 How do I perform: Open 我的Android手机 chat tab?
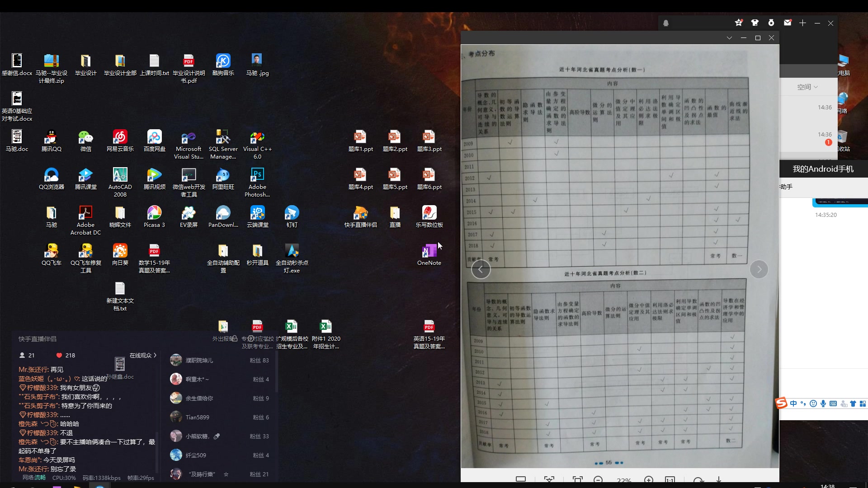pyautogui.click(x=823, y=169)
